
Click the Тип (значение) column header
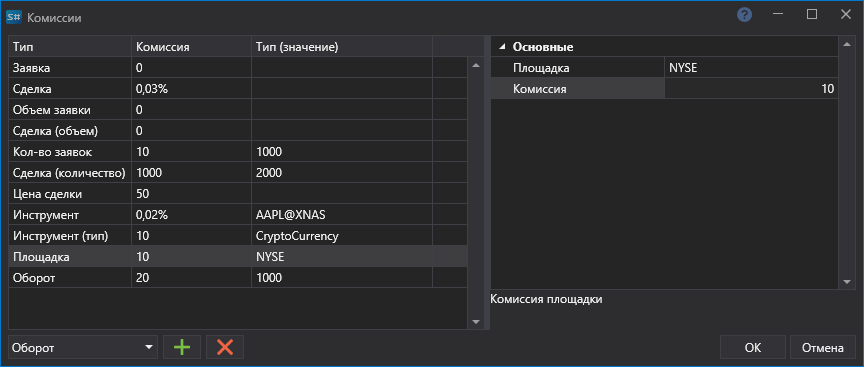(342, 47)
